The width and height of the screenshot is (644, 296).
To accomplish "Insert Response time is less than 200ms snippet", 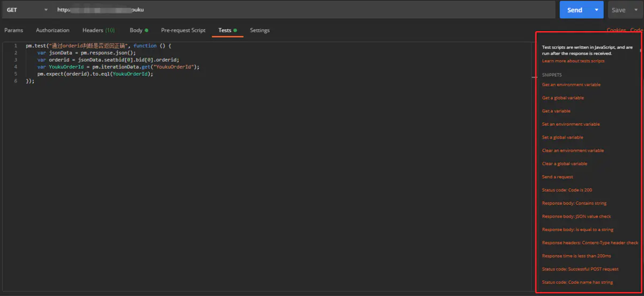I will [x=576, y=256].
